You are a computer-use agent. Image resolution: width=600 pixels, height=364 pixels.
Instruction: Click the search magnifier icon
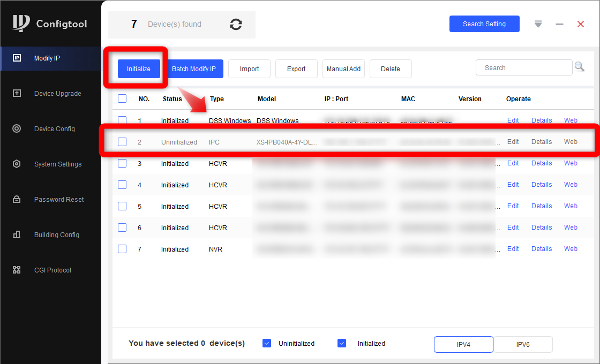[579, 67]
